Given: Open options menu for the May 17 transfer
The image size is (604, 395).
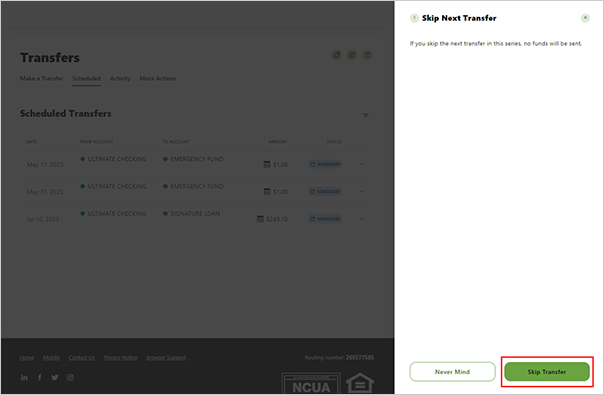Looking at the screenshot, I should pos(361,164).
